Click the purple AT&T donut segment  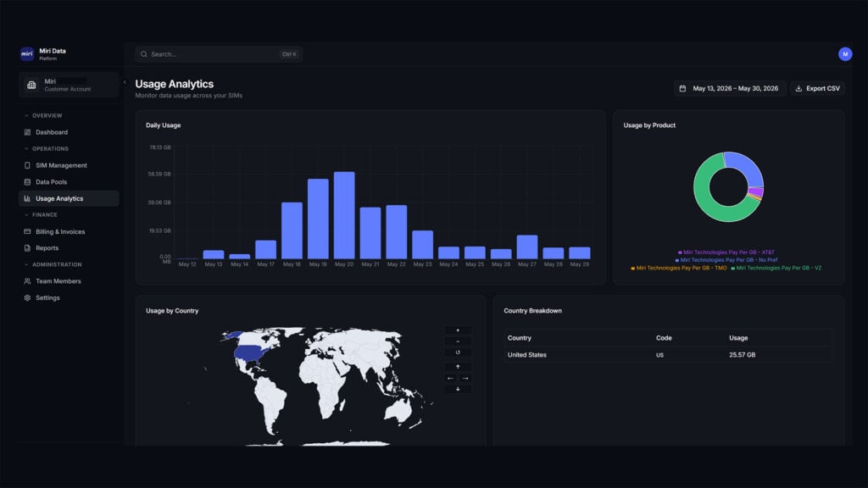tap(755, 192)
